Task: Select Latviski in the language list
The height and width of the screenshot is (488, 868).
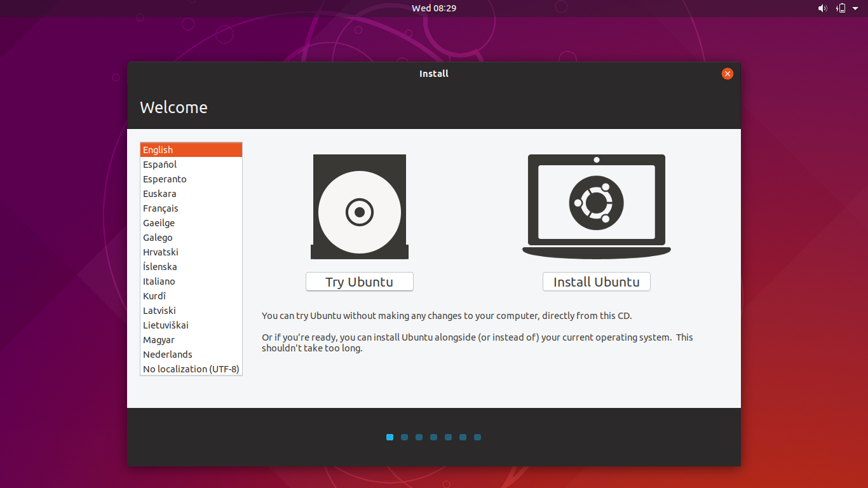Action: 191,311
